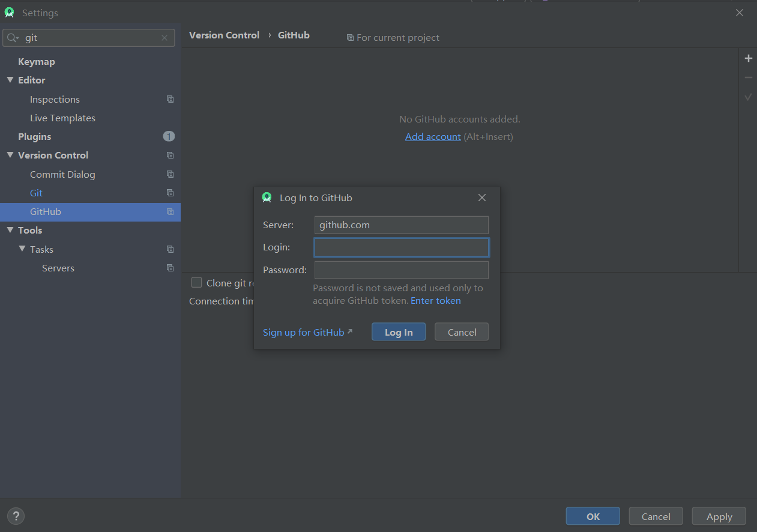Viewport: 757px width, 532px height.
Task: Click the Apply button
Action: [719, 516]
